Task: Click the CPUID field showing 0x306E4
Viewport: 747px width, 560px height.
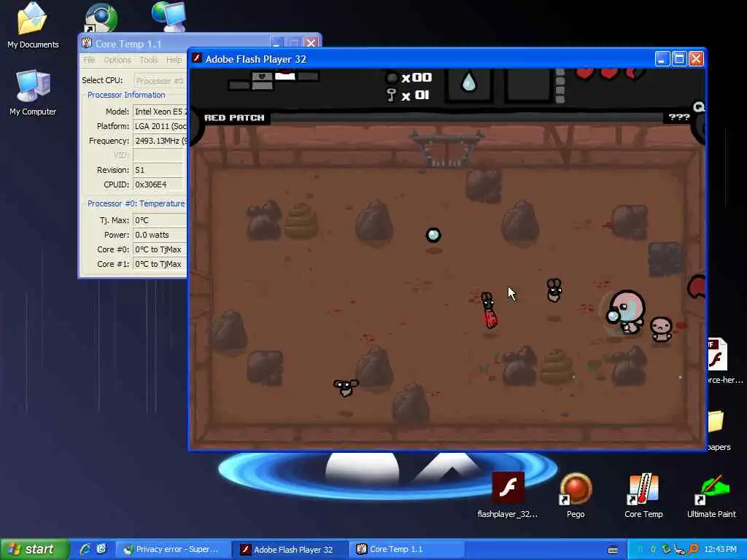Action: pos(158,184)
